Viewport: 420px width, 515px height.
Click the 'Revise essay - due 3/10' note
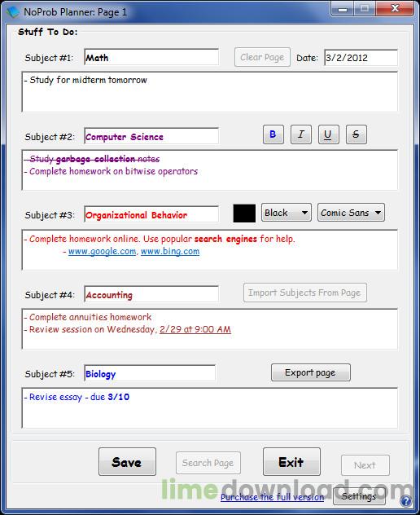(77, 397)
